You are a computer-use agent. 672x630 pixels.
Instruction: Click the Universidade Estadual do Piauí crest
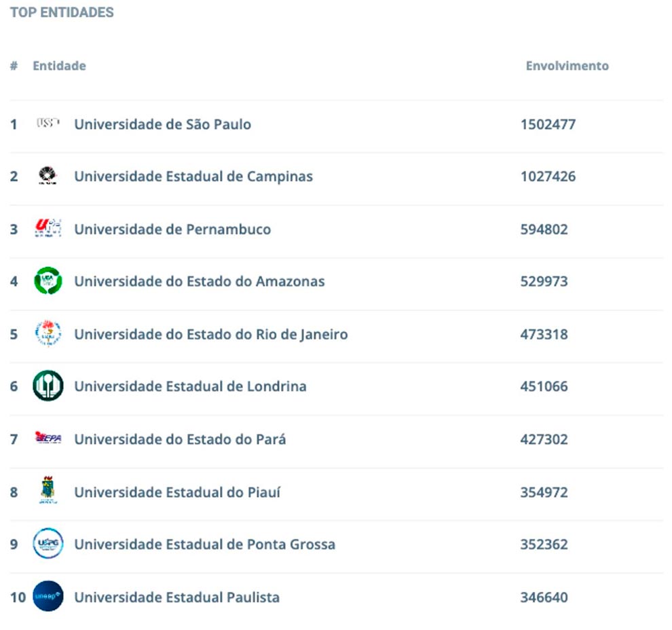pyautogui.click(x=48, y=491)
